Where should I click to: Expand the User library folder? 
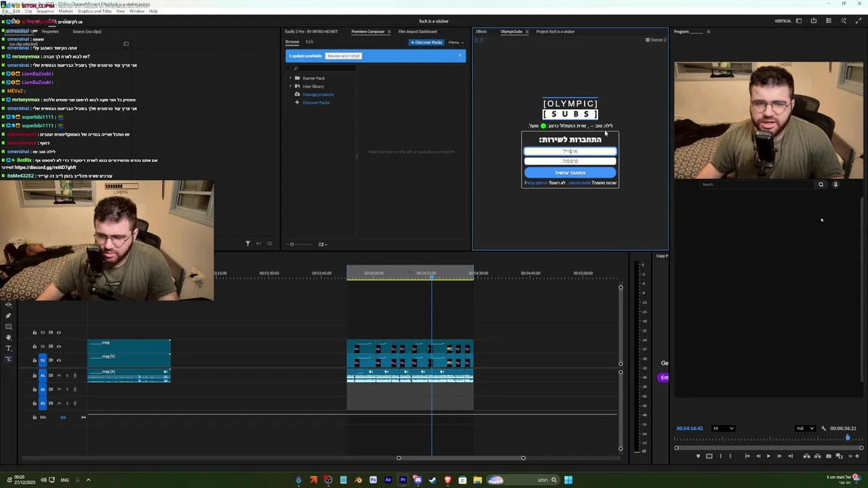[x=291, y=86]
